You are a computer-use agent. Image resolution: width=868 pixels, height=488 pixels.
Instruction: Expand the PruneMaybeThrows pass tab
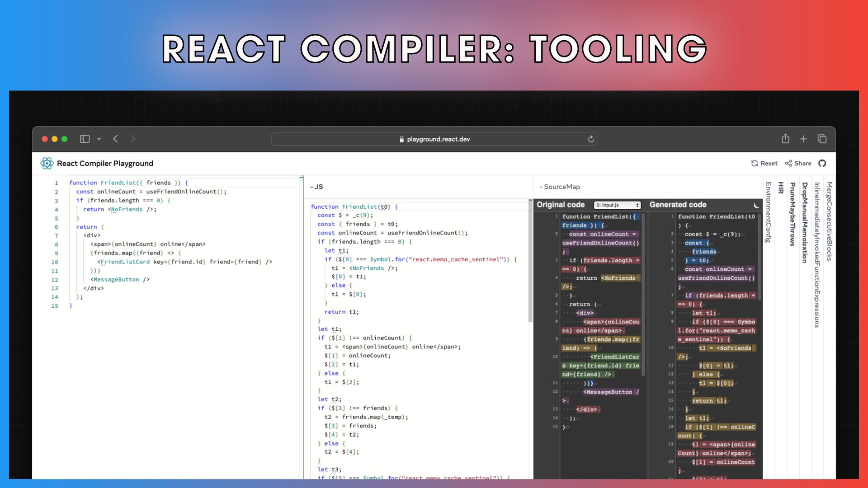(x=792, y=214)
